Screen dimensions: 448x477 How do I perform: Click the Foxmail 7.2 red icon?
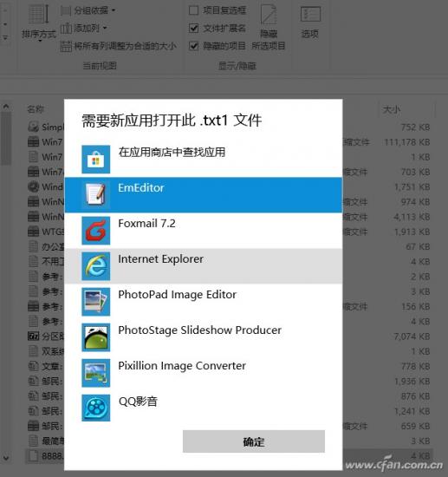tap(95, 231)
